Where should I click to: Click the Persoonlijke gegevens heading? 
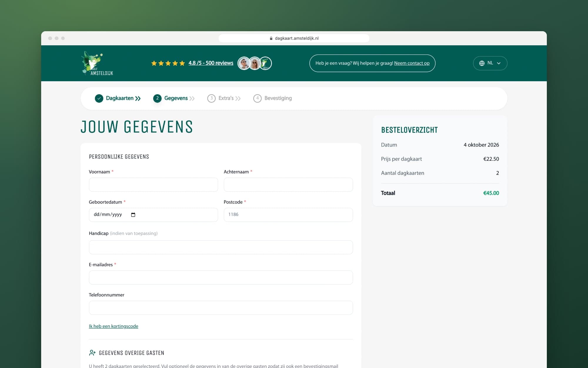(x=119, y=157)
